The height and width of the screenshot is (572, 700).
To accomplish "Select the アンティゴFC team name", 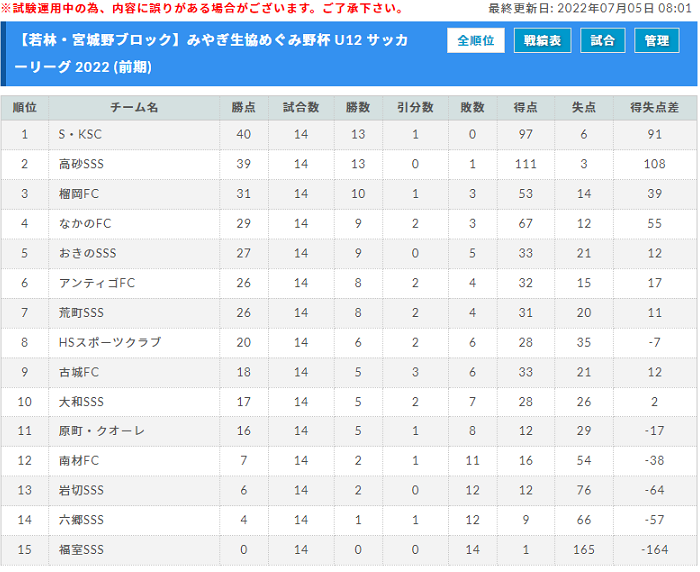I will [97, 283].
